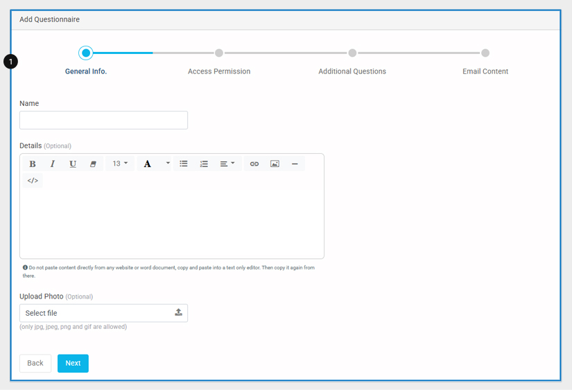Image resolution: width=572 pixels, height=392 pixels.
Task: Insert a hyperlink via link icon
Action: [254, 164]
